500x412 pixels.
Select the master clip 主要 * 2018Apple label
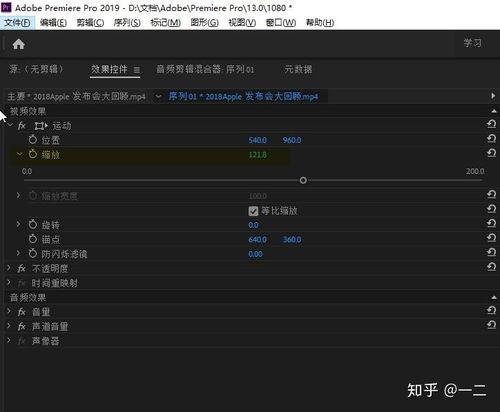pyautogui.click(x=76, y=96)
